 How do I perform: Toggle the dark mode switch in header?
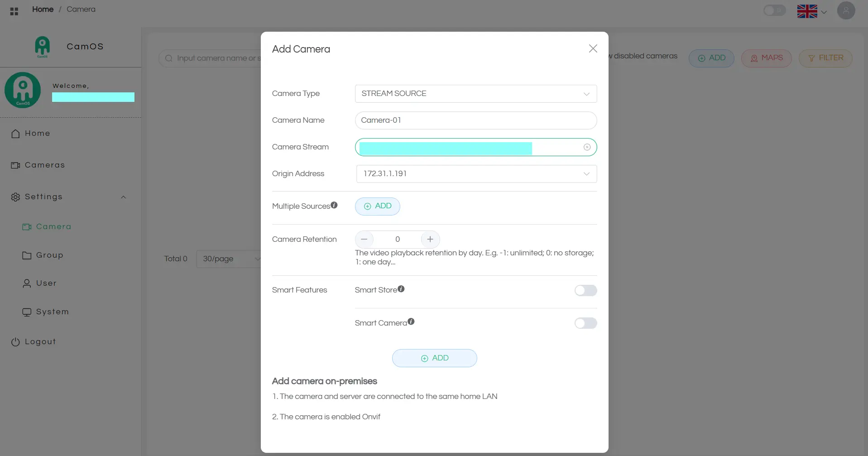tap(774, 10)
